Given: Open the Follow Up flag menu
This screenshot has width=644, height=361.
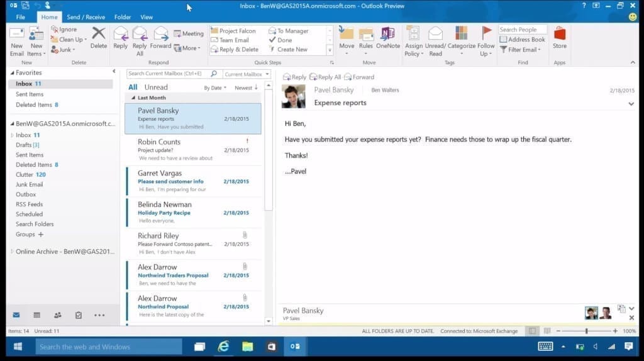Looking at the screenshot, I should pyautogui.click(x=486, y=42).
